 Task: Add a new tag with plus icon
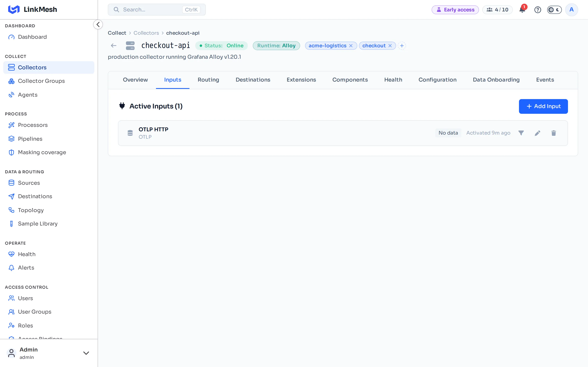(x=402, y=46)
